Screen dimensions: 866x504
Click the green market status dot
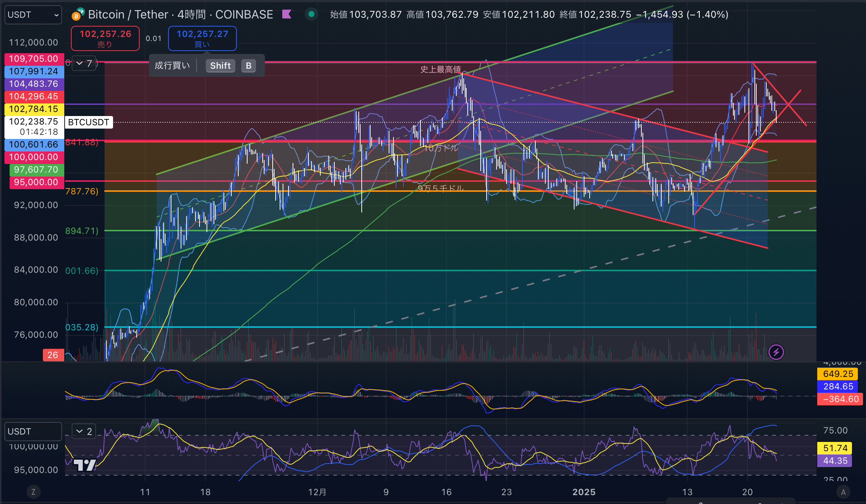pyautogui.click(x=311, y=14)
